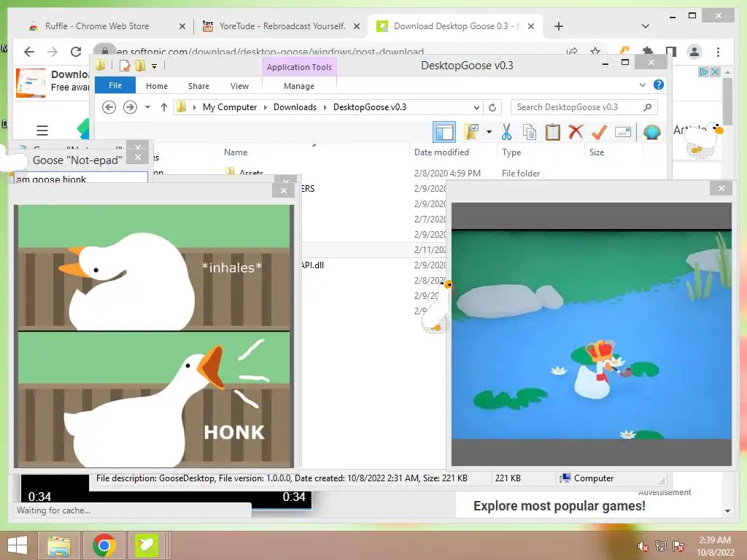The height and width of the screenshot is (560, 747).
Task: Click the search magnifier icon in Explorer
Action: (x=647, y=107)
